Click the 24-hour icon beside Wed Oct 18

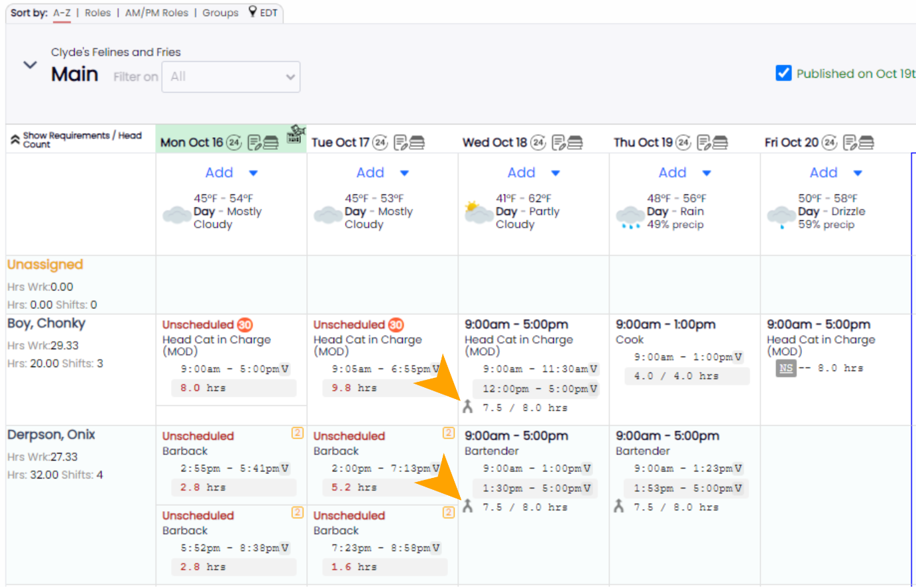[538, 142]
